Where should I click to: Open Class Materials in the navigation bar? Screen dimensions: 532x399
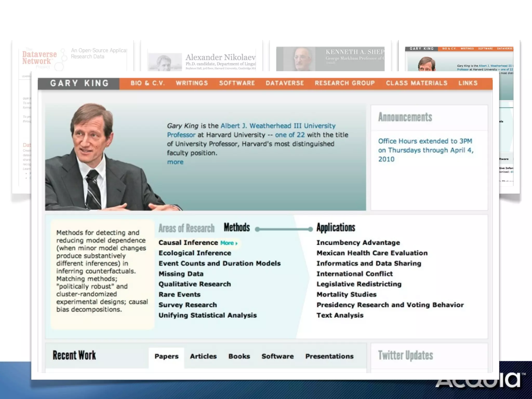point(417,83)
